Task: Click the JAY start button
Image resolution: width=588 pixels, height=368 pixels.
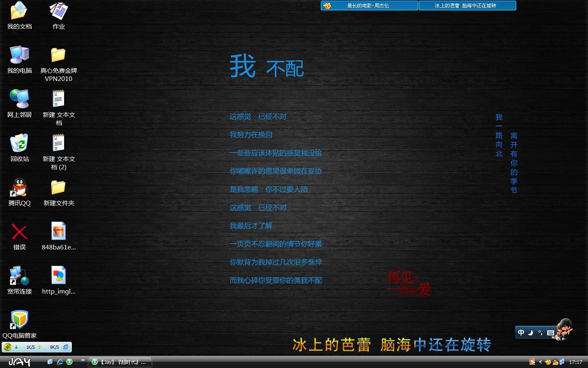Action: pyautogui.click(x=20, y=362)
